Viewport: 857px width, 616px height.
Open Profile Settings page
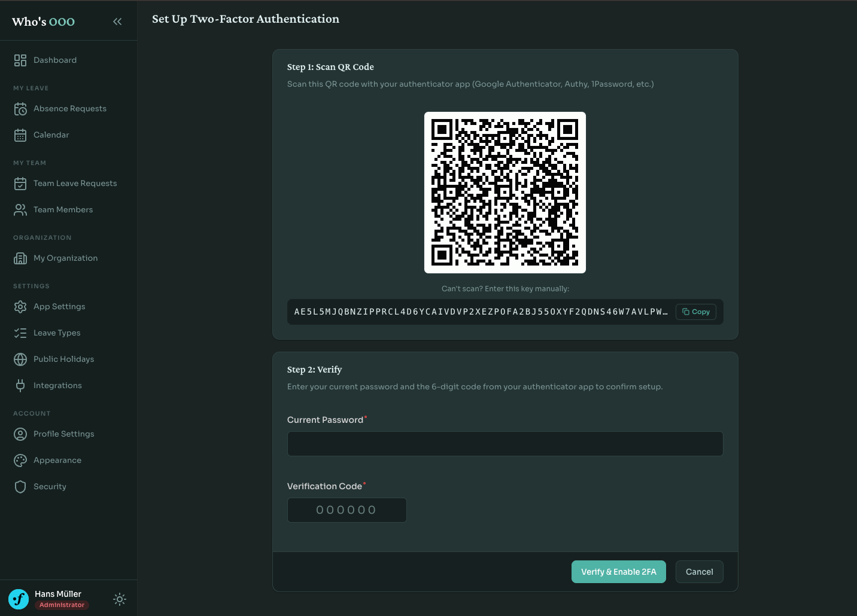click(64, 434)
